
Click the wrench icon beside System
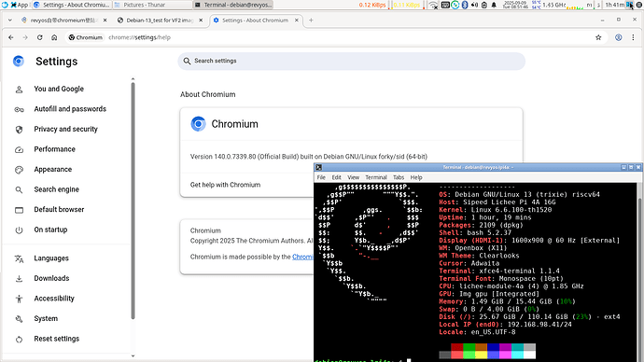(x=19, y=319)
